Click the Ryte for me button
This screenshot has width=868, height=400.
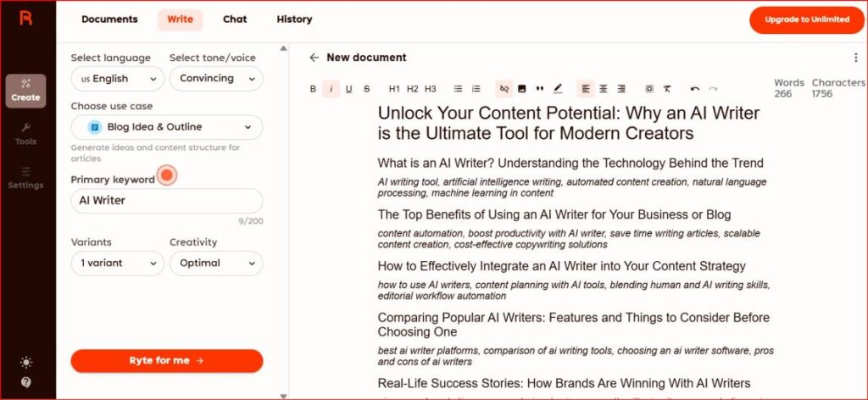click(167, 361)
